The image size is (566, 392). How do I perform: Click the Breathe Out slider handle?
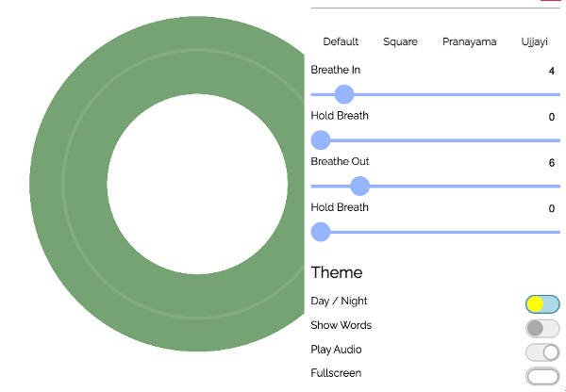[359, 186]
